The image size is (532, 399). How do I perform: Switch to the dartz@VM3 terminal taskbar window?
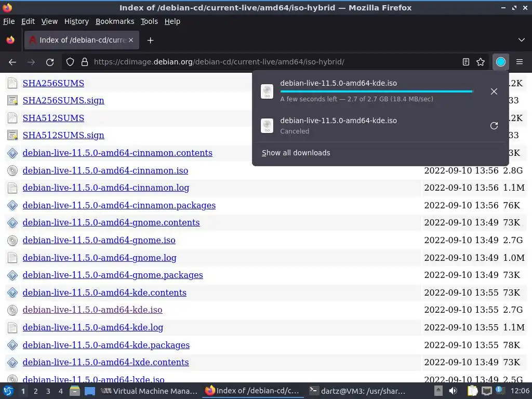(x=358, y=391)
